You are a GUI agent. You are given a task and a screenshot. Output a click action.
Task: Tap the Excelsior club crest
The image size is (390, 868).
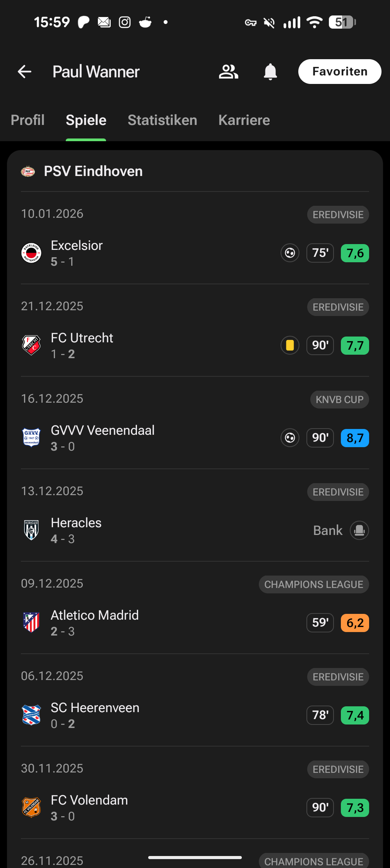click(31, 253)
